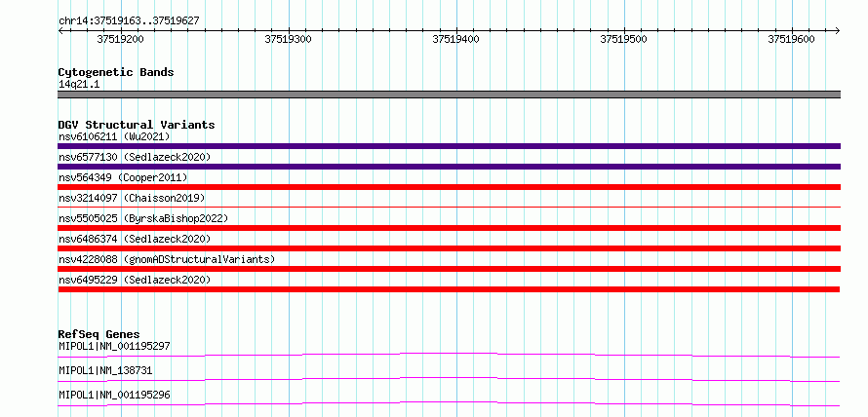Viewport: 868px width, 417px height.
Task: Click the red bar for nsv6486374
Action: [449, 248]
